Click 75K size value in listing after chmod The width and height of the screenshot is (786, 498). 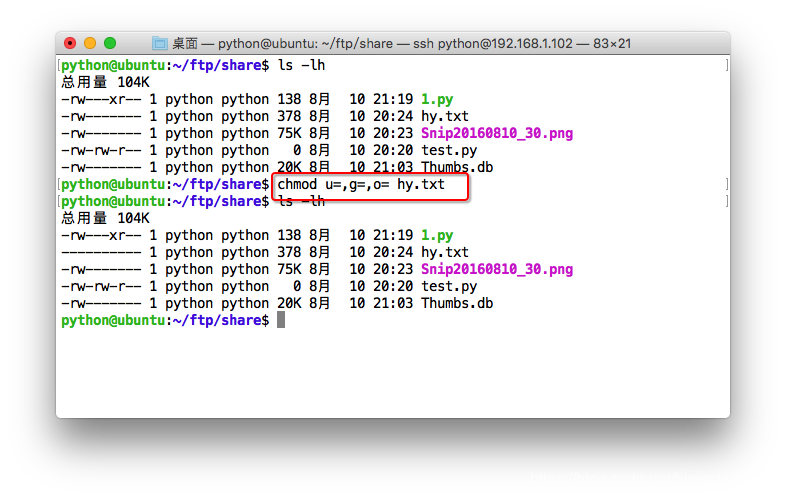(x=290, y=269)
